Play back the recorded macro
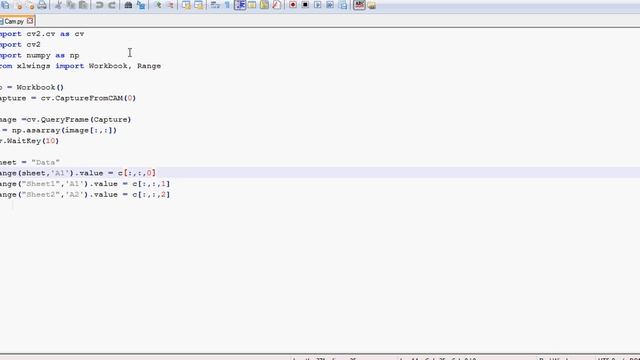640x360 pixels. coord(318,5)
